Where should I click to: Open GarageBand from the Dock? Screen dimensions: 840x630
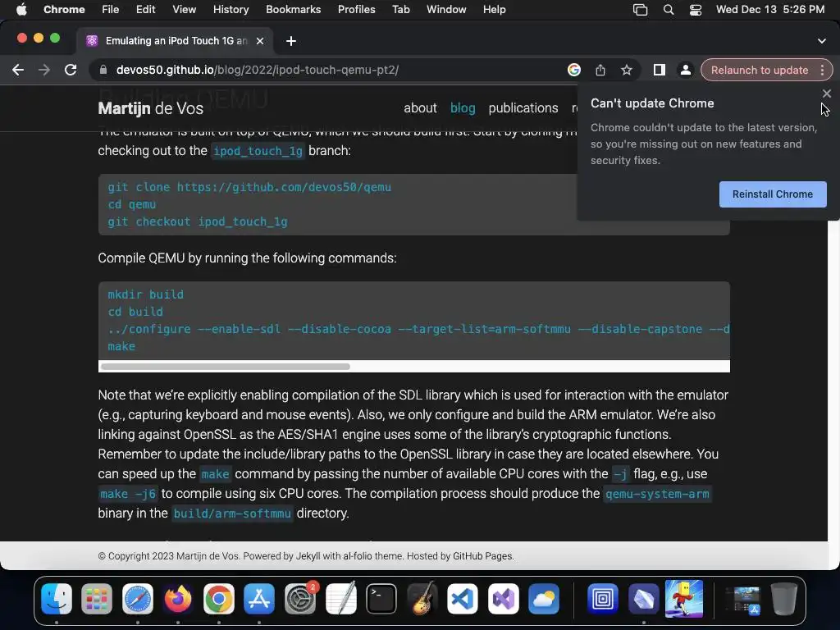coord(422,598)
